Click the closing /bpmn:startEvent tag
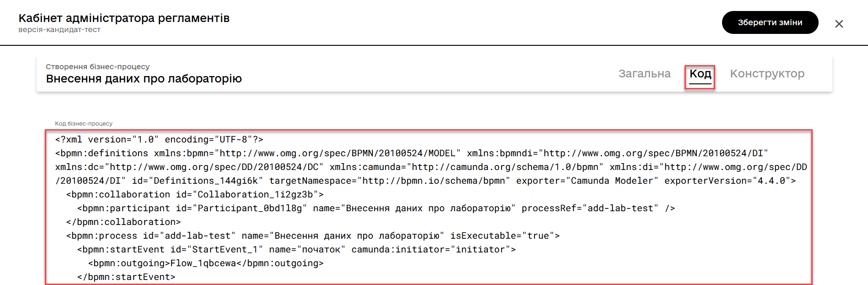Viewport: 868px width, 285px height. tap(126, 277)
